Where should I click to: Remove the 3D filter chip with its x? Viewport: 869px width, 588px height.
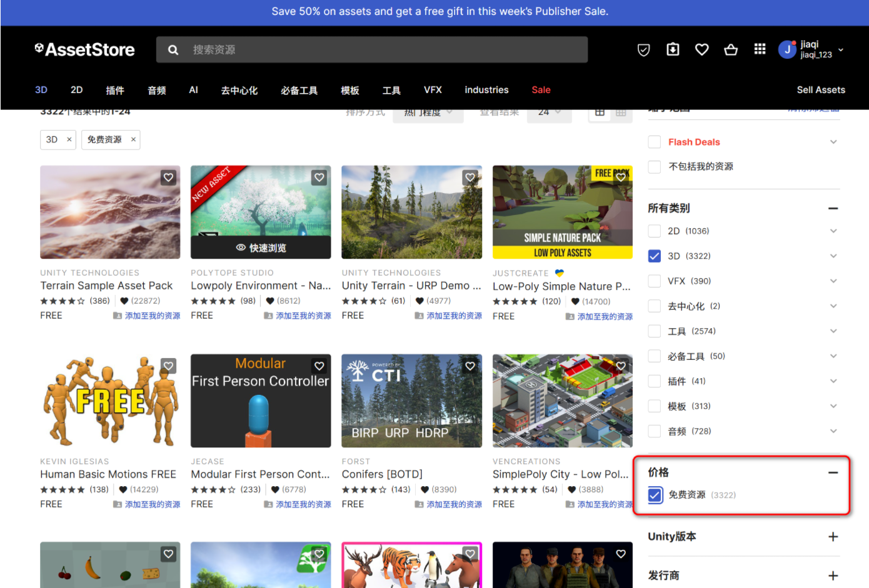[69, 139]
